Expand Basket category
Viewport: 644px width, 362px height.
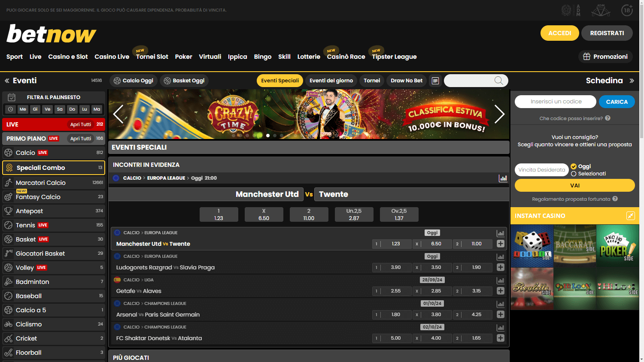pos(54,239)
